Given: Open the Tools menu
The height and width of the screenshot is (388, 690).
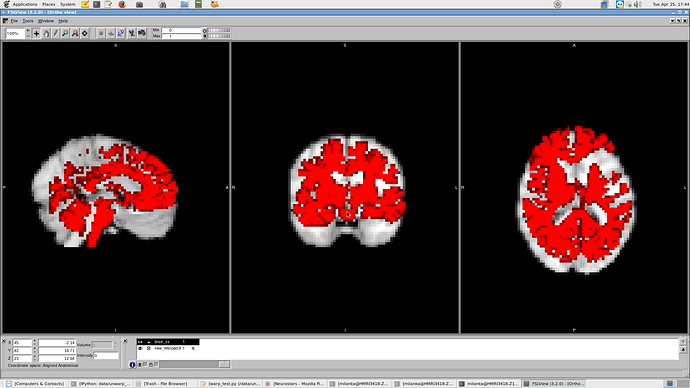Looking at the screenshot, I should point(28,21).
